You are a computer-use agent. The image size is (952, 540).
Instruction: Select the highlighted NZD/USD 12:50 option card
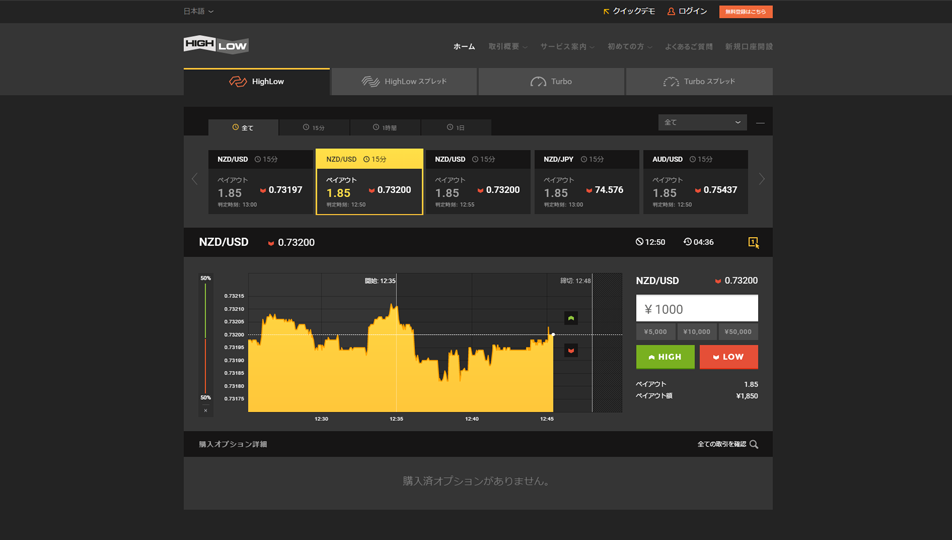[x=369, y=182]
